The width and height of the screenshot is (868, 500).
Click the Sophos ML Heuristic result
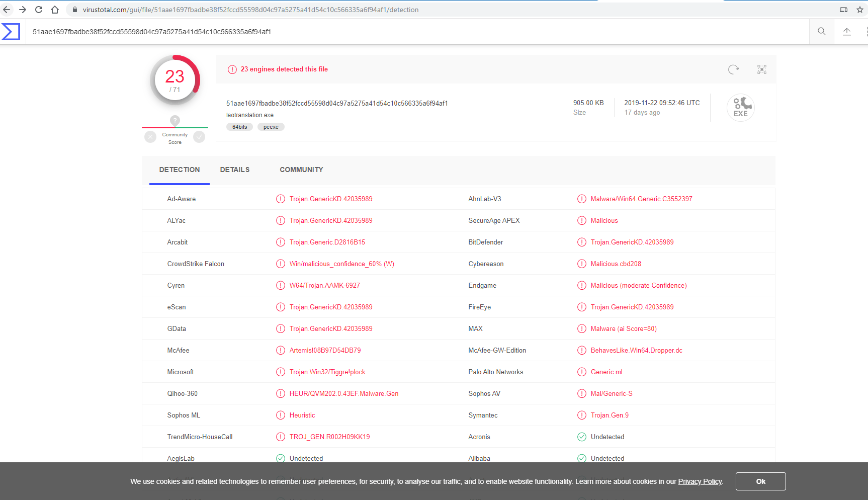coord(302,415)
